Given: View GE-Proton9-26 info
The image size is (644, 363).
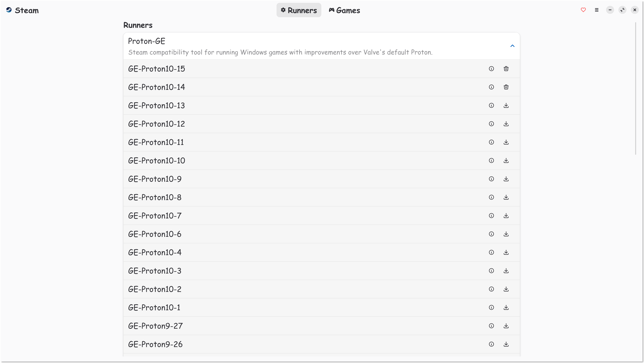Looking at the screenshot, I should 491,344.
